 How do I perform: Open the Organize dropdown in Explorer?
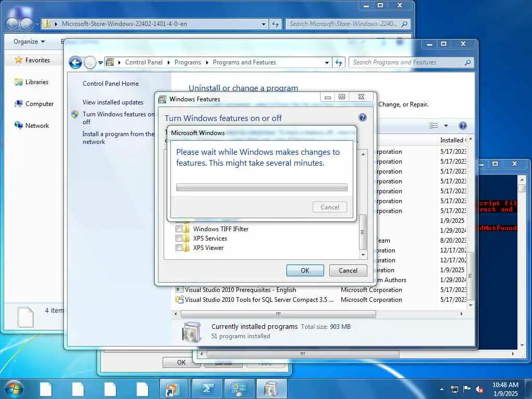pyautogui.click(x=29, y=42)
